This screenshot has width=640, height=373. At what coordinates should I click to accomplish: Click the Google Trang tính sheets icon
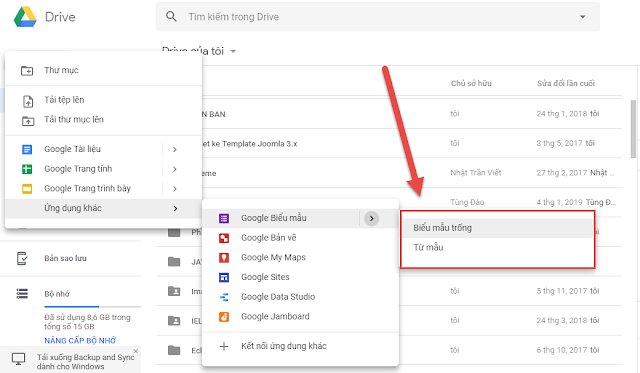click(27, 169)
